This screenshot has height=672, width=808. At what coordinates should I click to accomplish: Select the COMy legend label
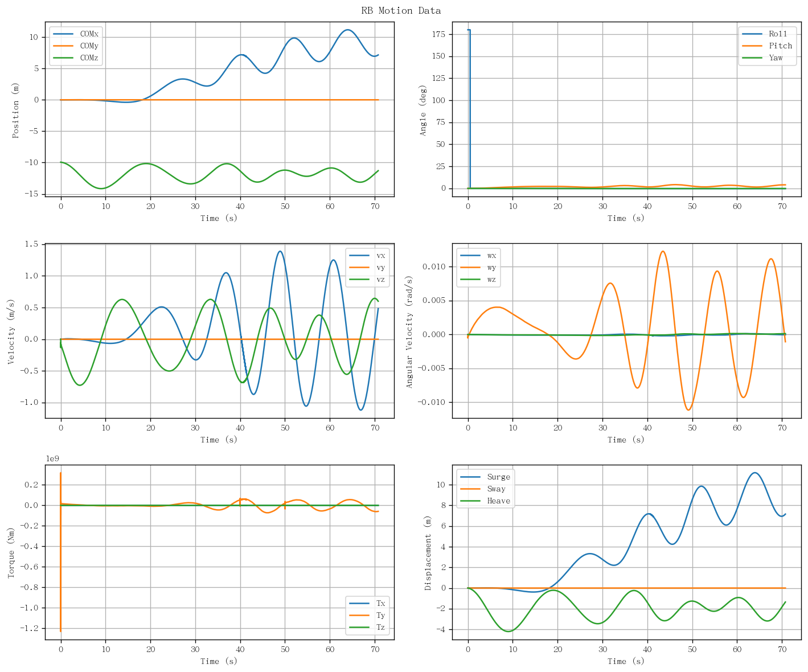(89, 46)
